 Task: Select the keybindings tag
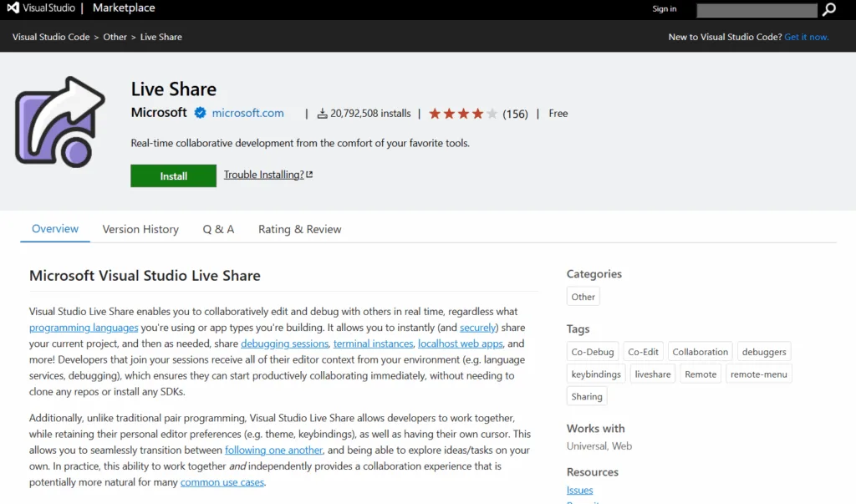click(x=595, y=374)
